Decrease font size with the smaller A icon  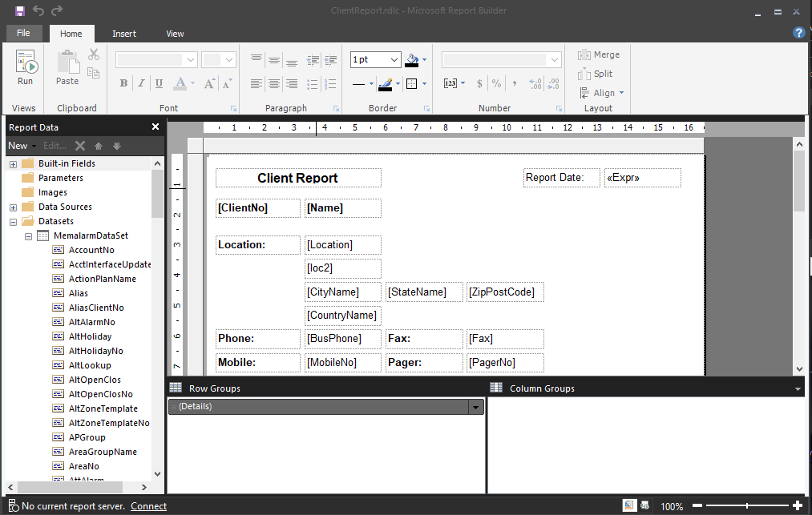point(227,83)
